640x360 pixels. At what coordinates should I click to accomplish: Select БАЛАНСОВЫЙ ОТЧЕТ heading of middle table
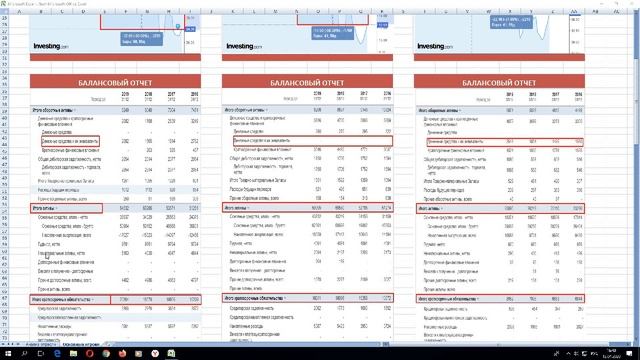click(307, 83)
